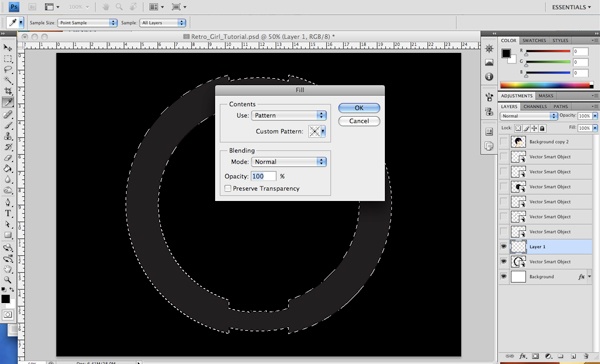This screenshot has width=600, height=364.
Task: Select the Hand tool in toolbox
Action: pos(8,269)
